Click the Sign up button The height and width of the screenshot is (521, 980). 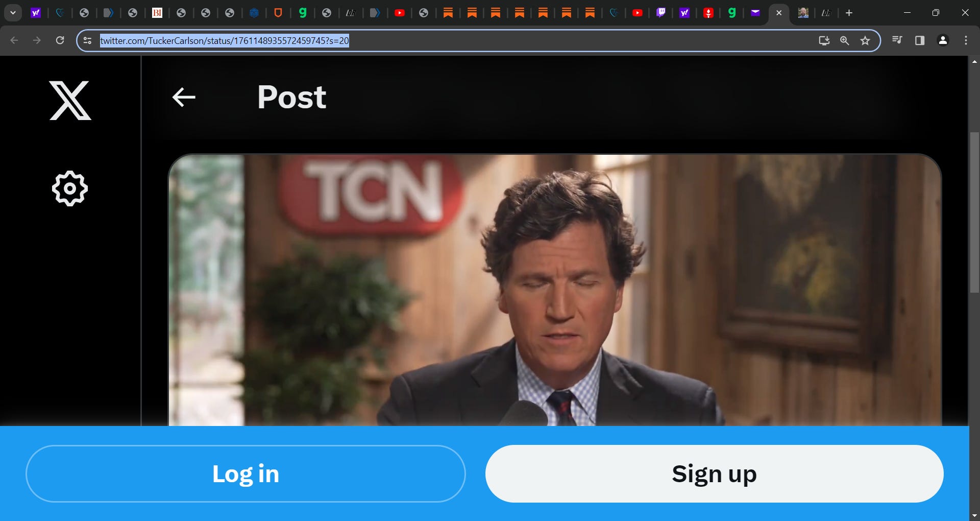tap(714, 473)
